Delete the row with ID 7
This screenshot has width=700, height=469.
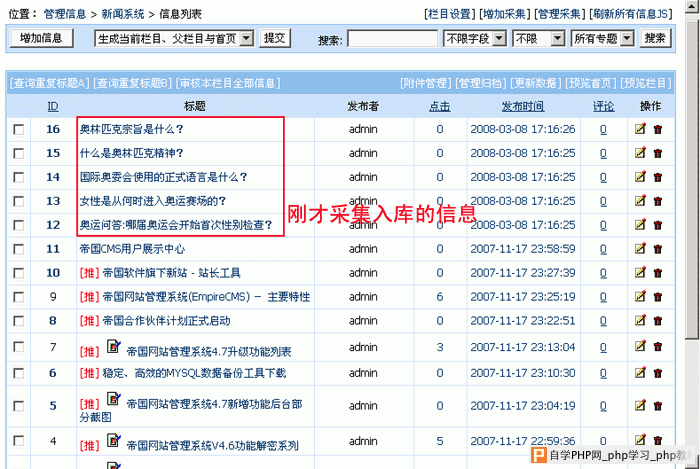click(658, 347)
